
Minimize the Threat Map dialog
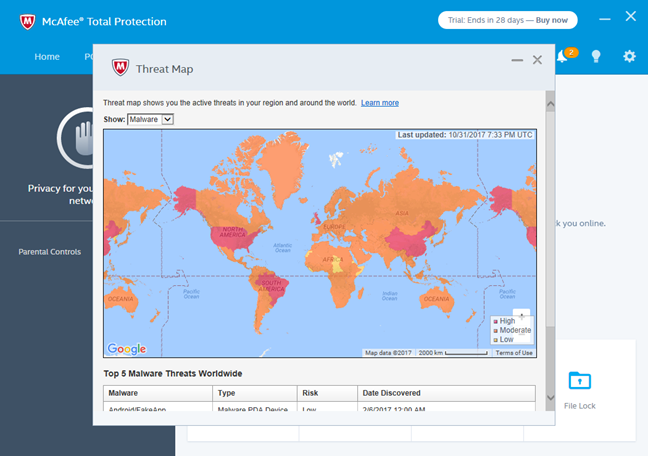coord(517,60)
